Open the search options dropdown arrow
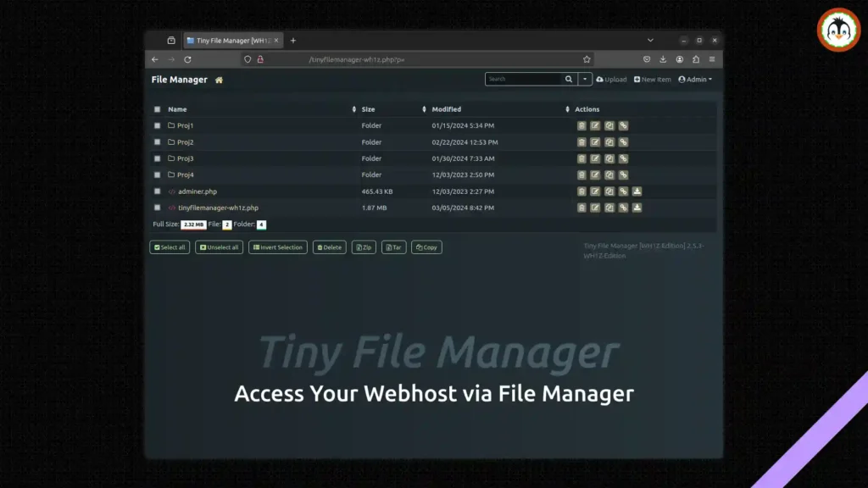 [x=585, y=79]
